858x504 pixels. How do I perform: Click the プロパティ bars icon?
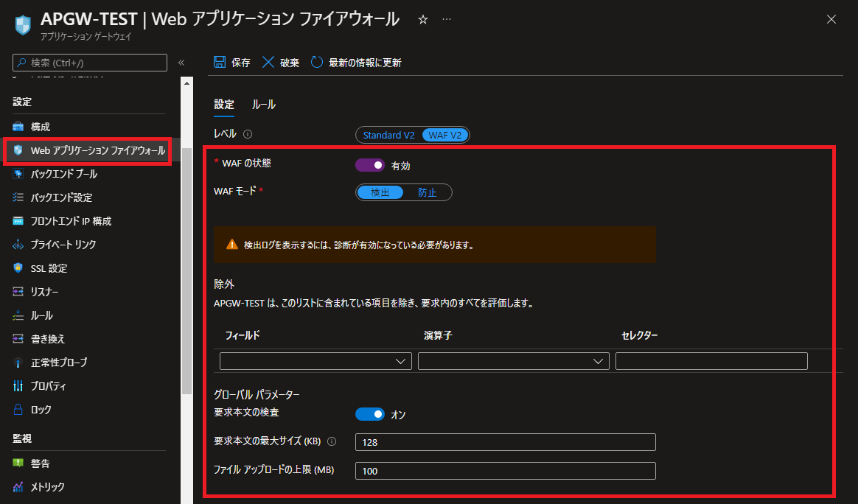pos(18,386)
